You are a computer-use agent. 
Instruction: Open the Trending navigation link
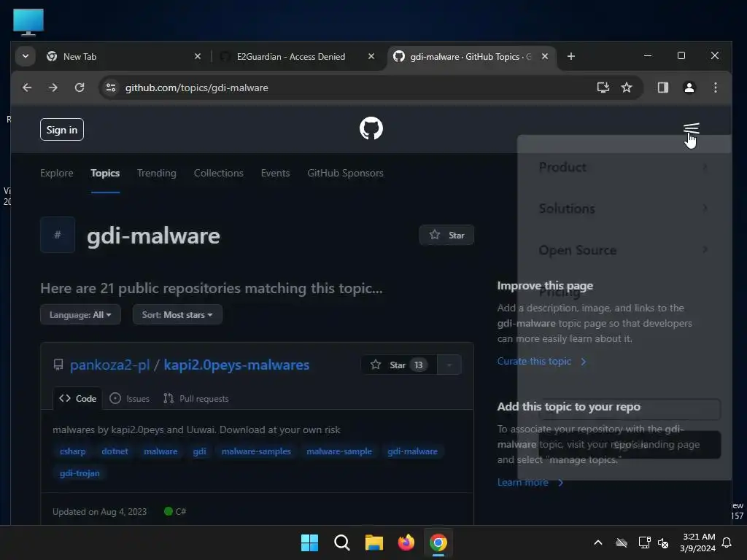tap(157, 173)
